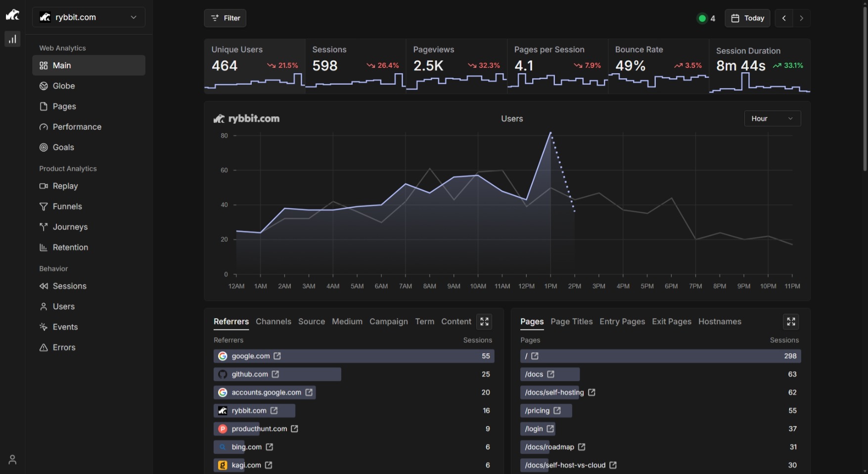Open google.com referrer external link icon
The width and height of the screenshot is (868, 474).
click(277, 356)
